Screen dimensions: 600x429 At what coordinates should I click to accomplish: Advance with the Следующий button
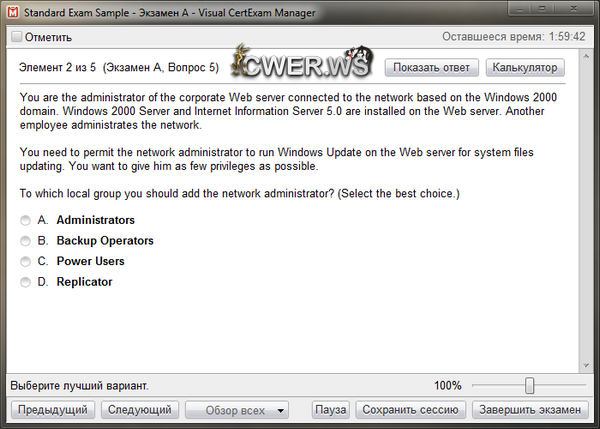click(139, 410)
